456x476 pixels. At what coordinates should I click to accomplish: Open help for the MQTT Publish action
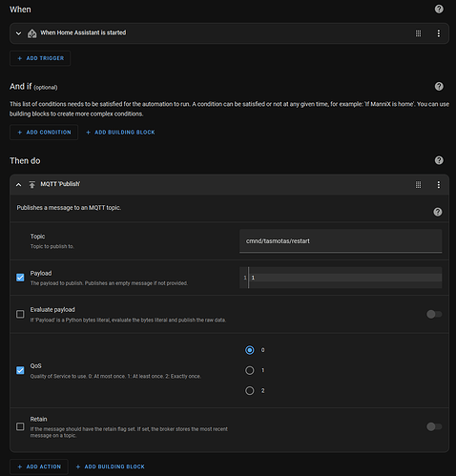click(x=438, y=212)
